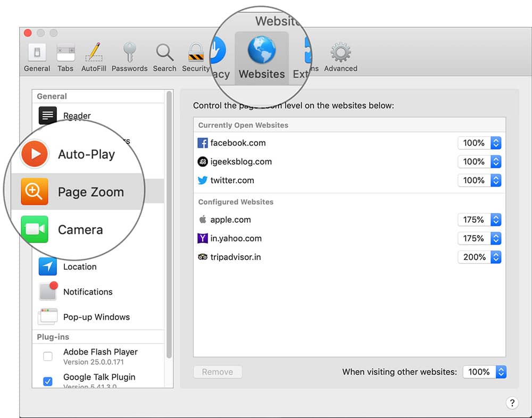Open the General preferences pane
Screen dimensions: 532x418
tap(36, 56)
